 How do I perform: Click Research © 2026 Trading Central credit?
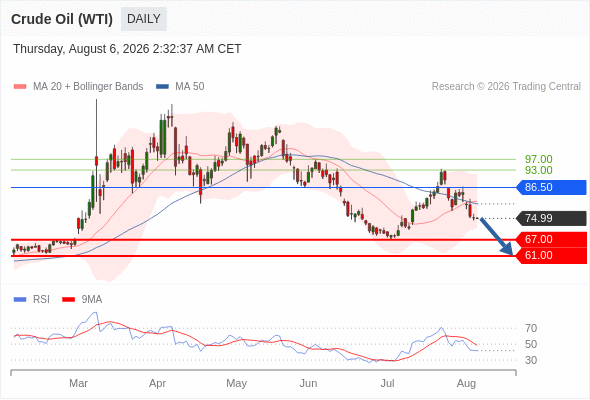[506, 87]
